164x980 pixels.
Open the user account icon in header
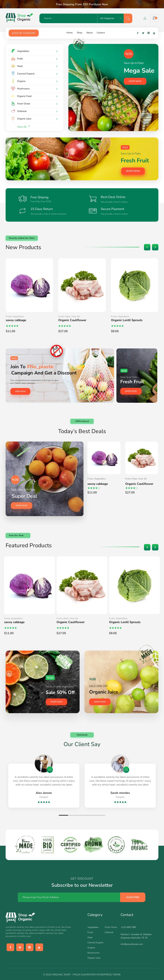click(x=145, y=18)
